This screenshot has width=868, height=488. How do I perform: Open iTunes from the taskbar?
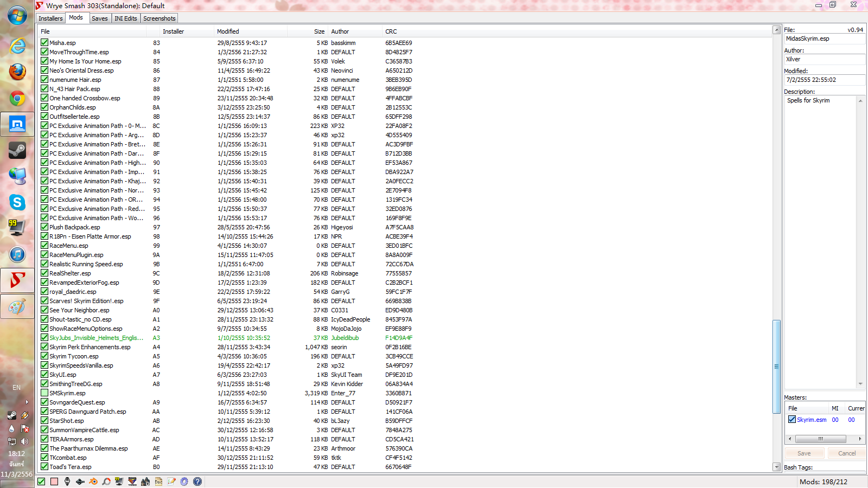(17, 254)
